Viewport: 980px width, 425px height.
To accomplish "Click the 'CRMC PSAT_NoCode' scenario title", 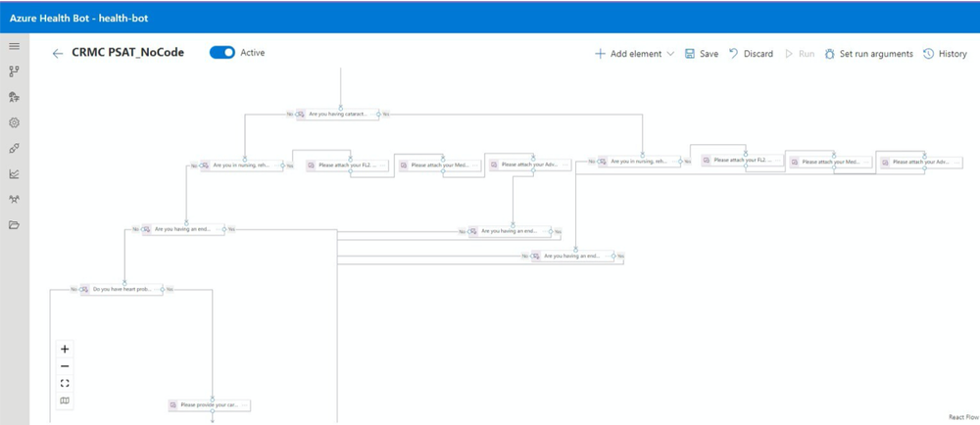I will point(128,53).
